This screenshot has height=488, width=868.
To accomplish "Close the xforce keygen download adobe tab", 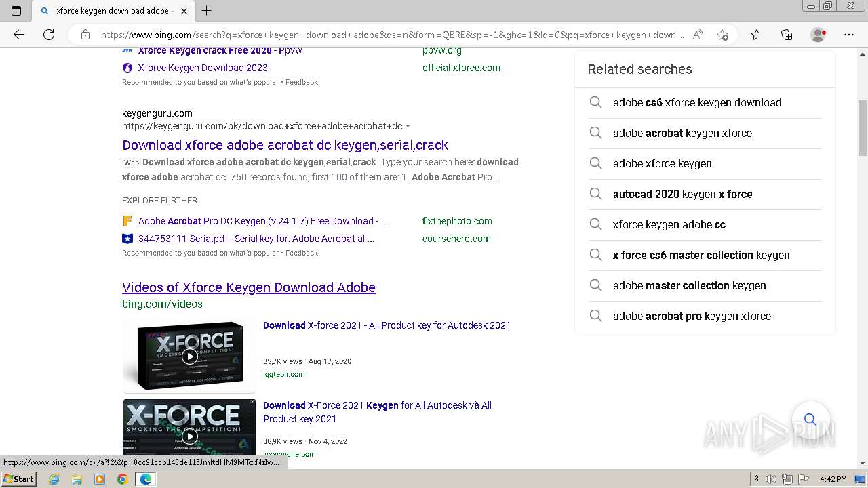I will coord(184,11).
